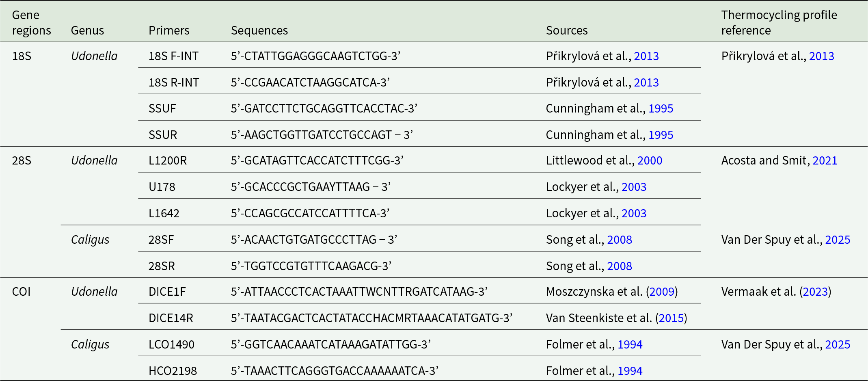
Task: Open the 2013 citation in the 18S F-INT row
Action: [x=646, y=56]
